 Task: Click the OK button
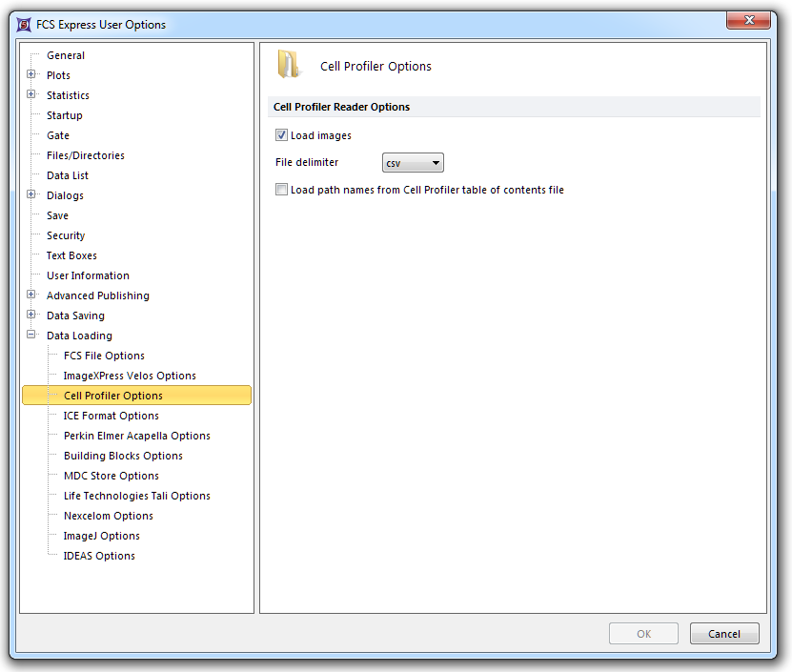(x=643, y=634)
